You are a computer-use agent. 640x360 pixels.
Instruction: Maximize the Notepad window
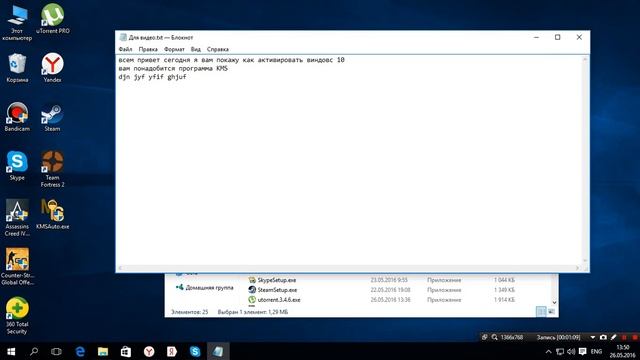click(558, 37)
